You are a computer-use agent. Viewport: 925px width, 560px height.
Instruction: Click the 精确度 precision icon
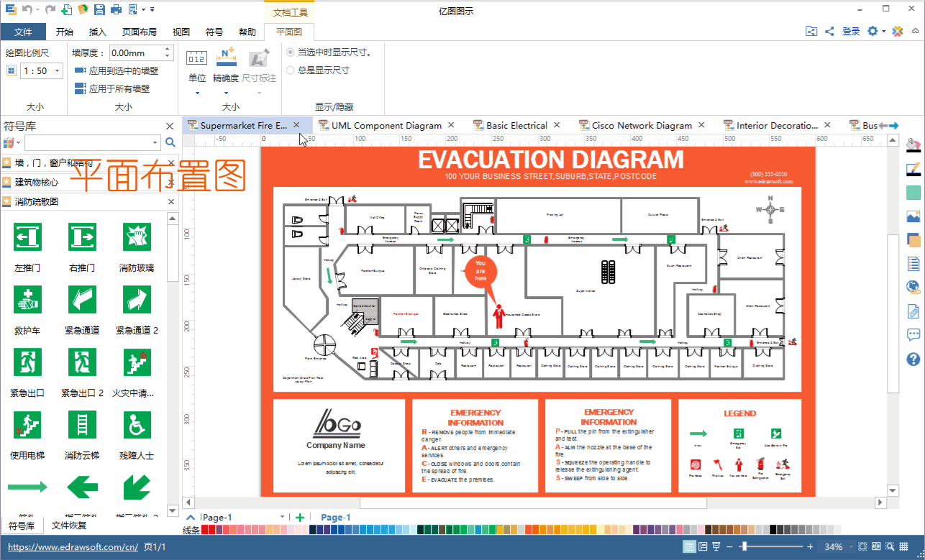click(226, 58)
